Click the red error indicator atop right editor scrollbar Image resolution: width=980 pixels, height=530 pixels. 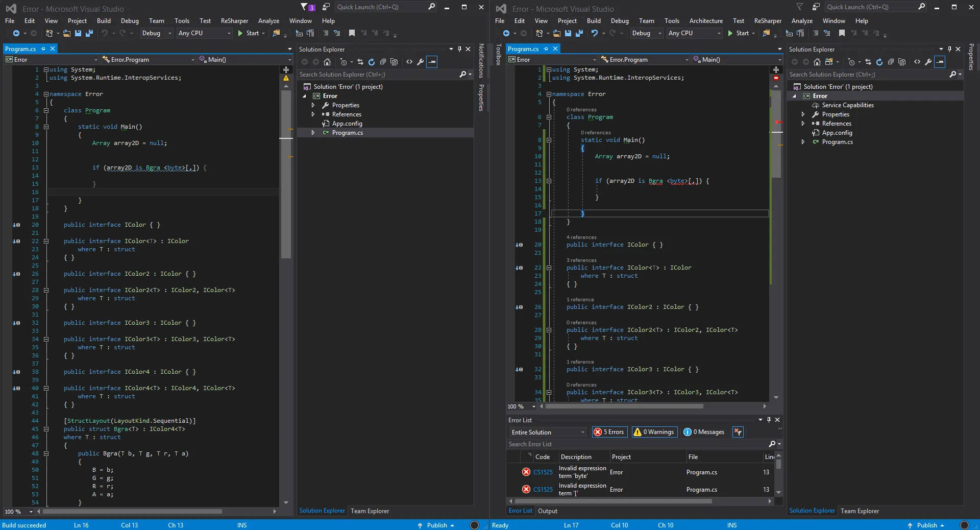[776, 78]
